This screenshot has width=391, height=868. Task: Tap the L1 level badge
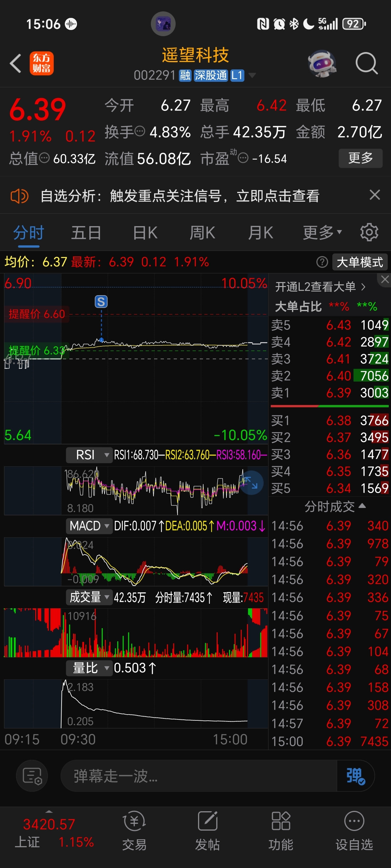coord(237,76)
